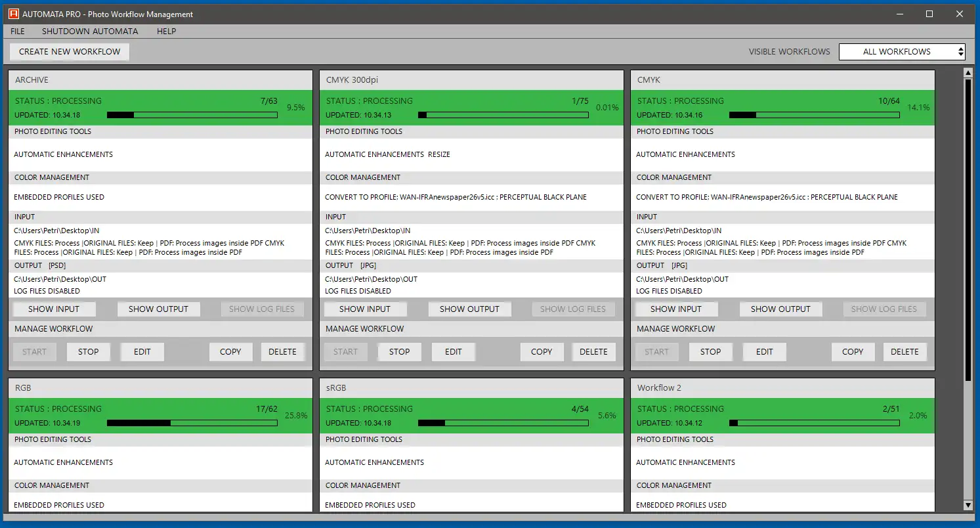Click the 4/54 file counter
The width and height of the screenshot is (980, 528).
tap(580, 409)
